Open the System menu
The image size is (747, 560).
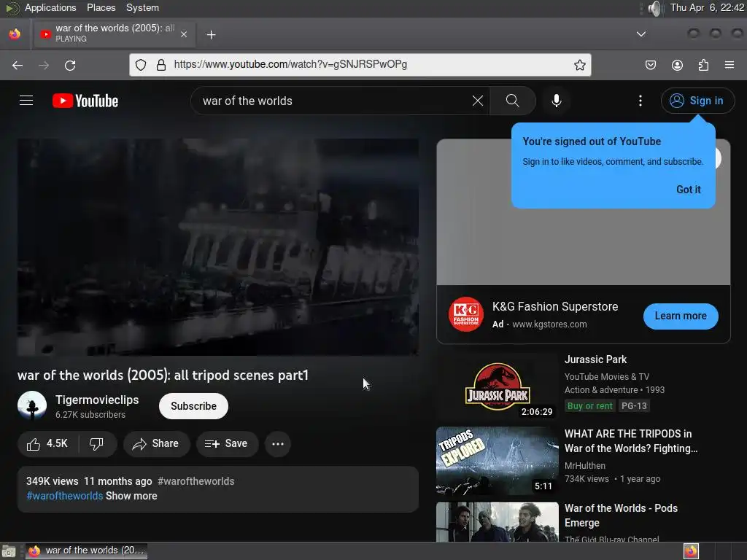(x=142, y=7)
